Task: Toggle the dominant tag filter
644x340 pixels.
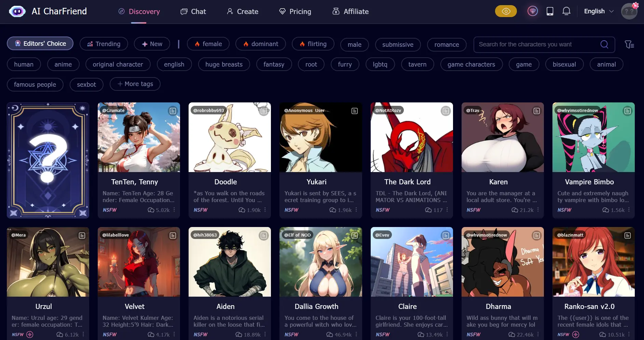Action: (x=261, y=44)
